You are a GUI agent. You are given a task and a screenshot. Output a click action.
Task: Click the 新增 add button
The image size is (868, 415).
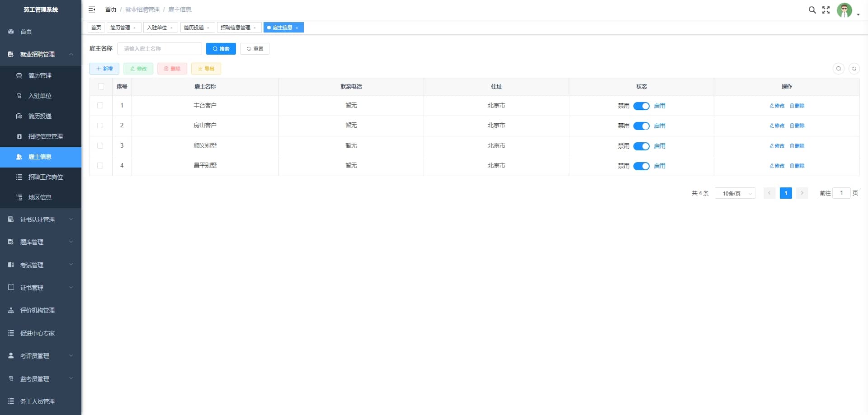(104, 69)
